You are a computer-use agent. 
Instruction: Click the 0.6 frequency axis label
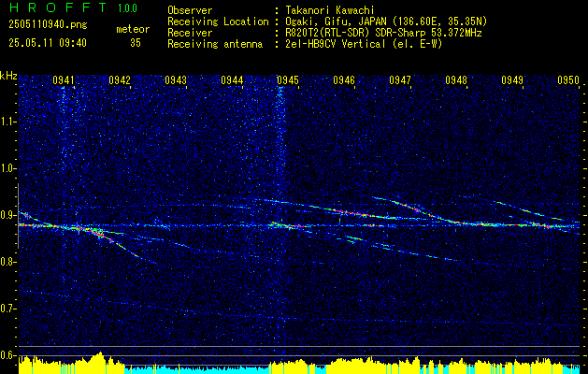[7, 355]
